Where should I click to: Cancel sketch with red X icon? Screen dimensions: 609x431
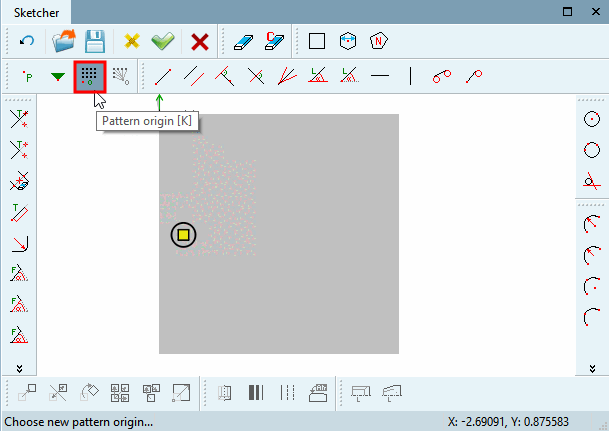click(x=200, y=42)
